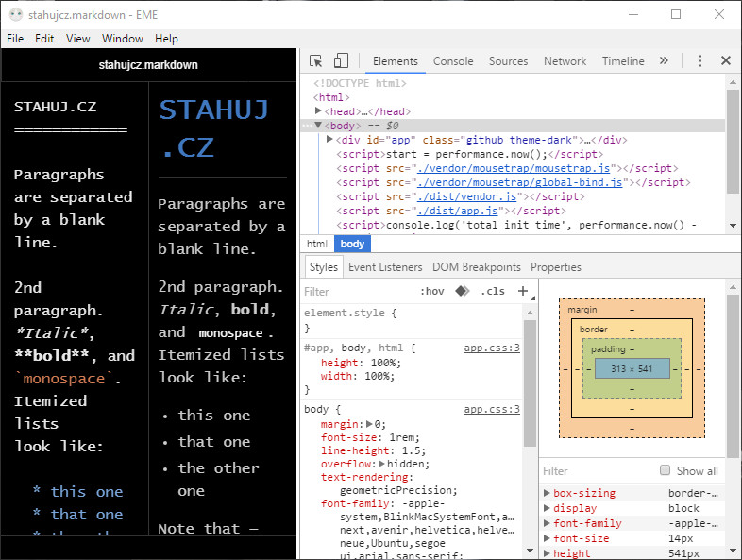742x560 pixels.
Task: Expand the margin shorthand property
Action: click(x=369, y=424)
